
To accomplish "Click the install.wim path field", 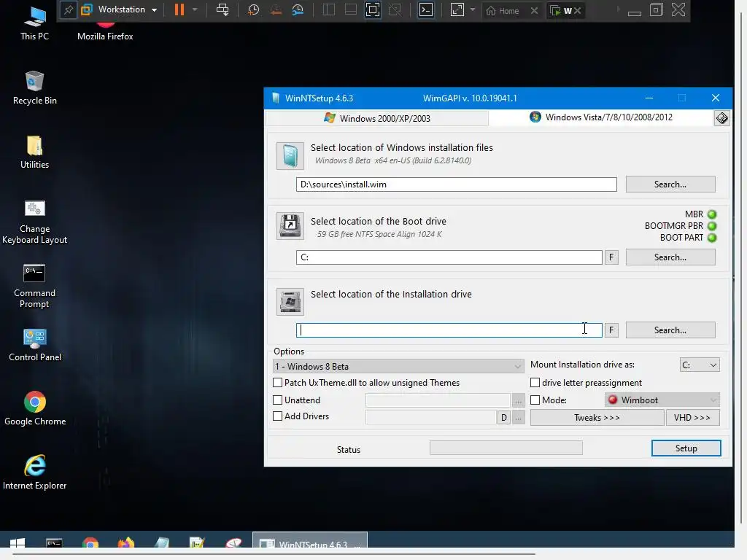I will pos(457,184).
